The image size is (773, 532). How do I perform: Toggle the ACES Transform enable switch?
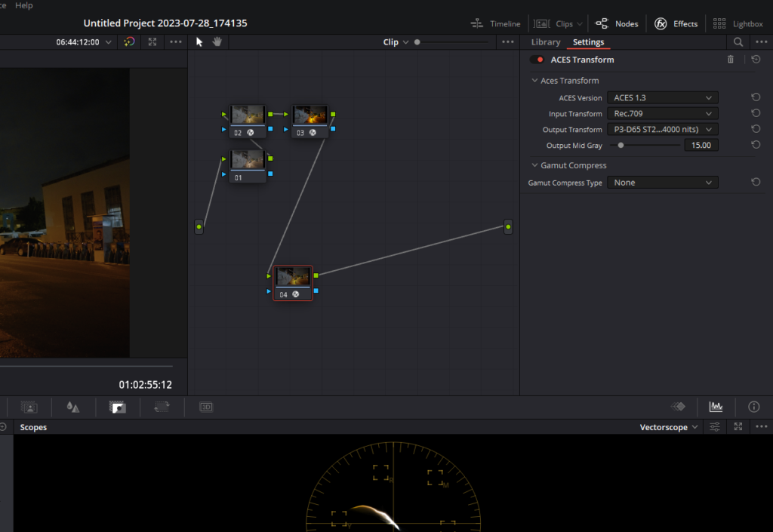tap(537, 60)
